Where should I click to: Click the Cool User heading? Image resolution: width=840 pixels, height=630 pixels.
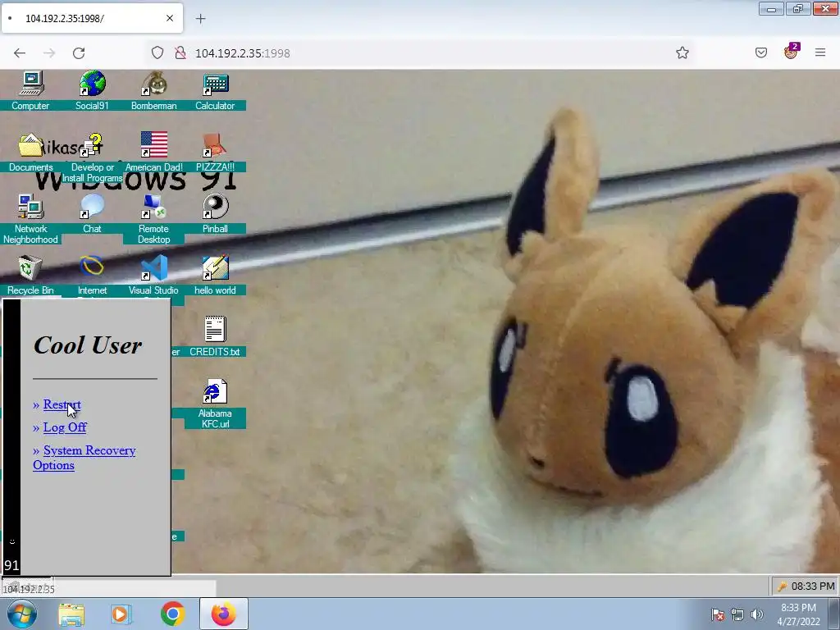click(88, 345)
